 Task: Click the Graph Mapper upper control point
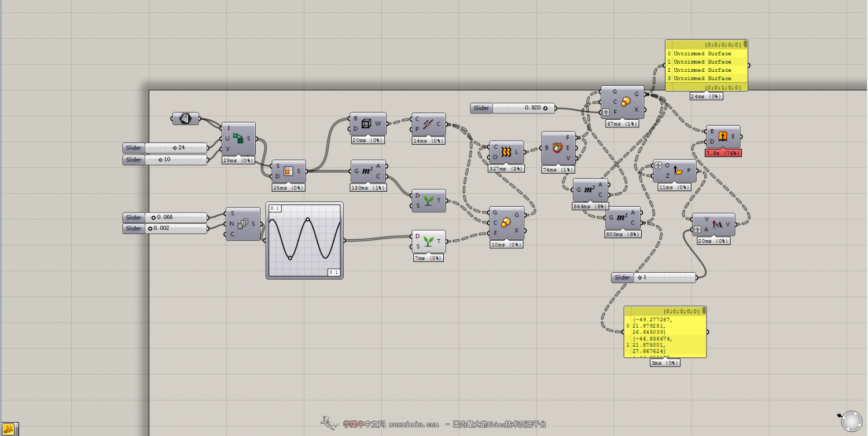(308, 219)
